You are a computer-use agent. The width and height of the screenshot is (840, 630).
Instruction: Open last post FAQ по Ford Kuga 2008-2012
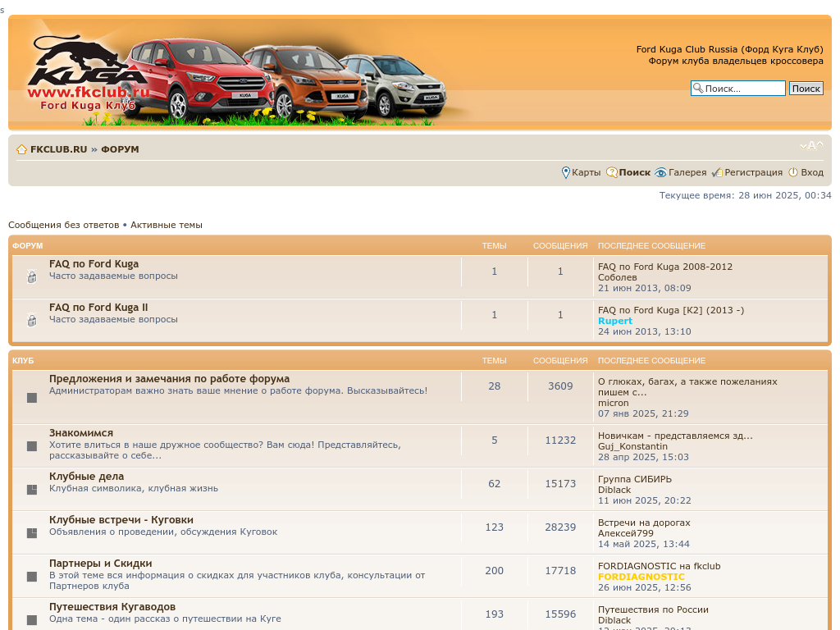point(665,267)
